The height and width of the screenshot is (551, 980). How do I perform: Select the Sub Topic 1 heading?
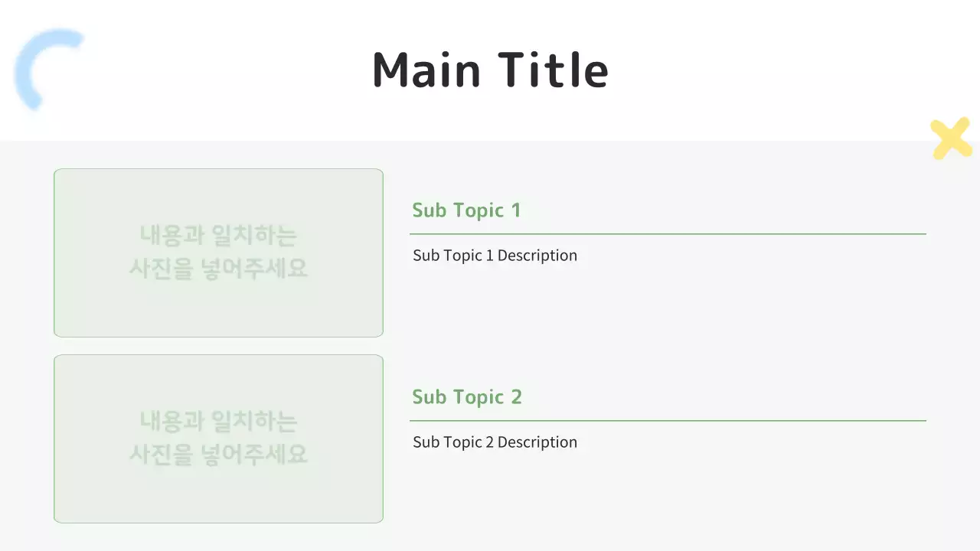coord(466,210)
